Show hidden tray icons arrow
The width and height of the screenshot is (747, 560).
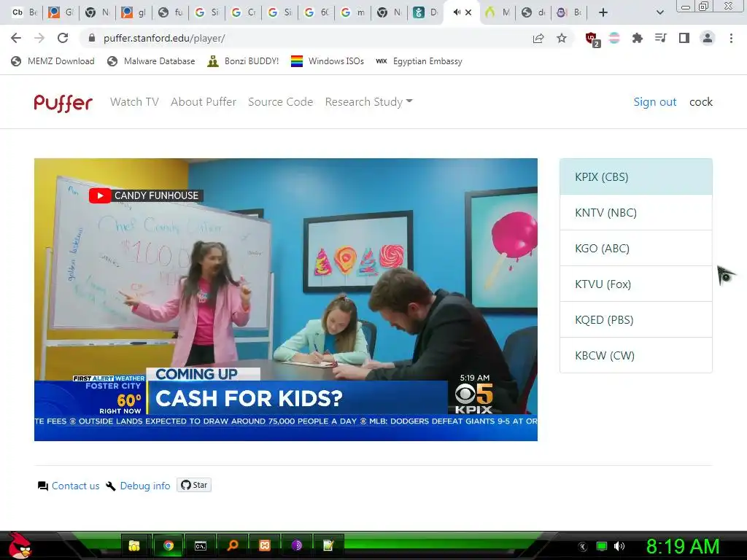click(583, 547)
